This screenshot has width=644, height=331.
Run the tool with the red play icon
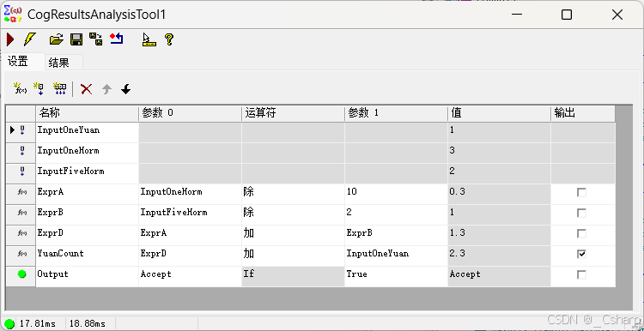point(10,39)
